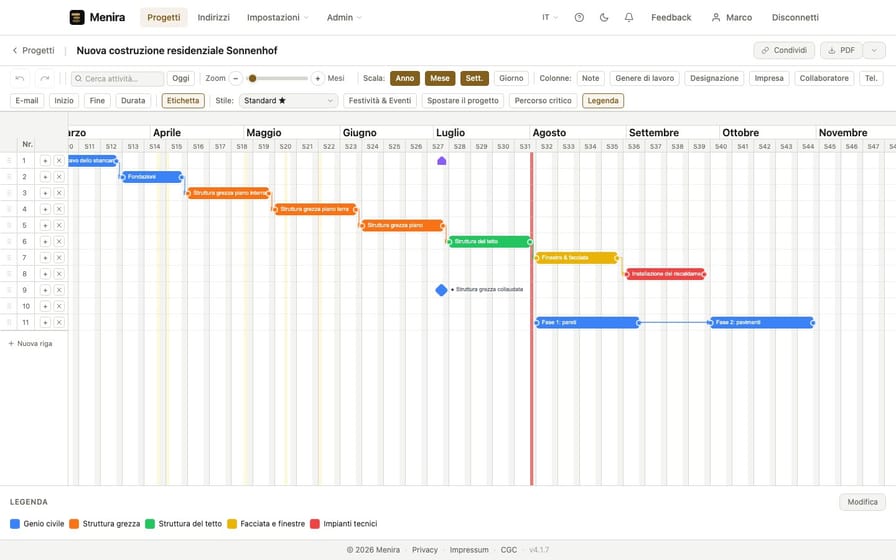This screenshot has height=560, width=896.
Task: Toggle Anno scale button
Action: click(x=405, y=78)
